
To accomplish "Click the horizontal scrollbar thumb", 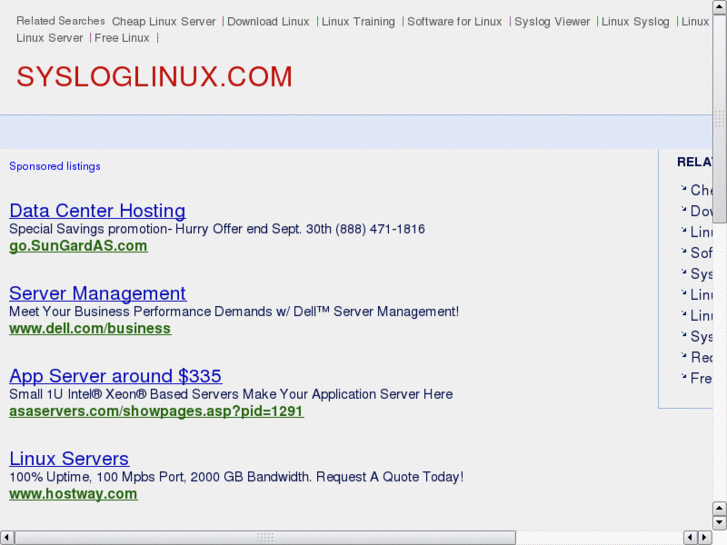I will [265, 538].
